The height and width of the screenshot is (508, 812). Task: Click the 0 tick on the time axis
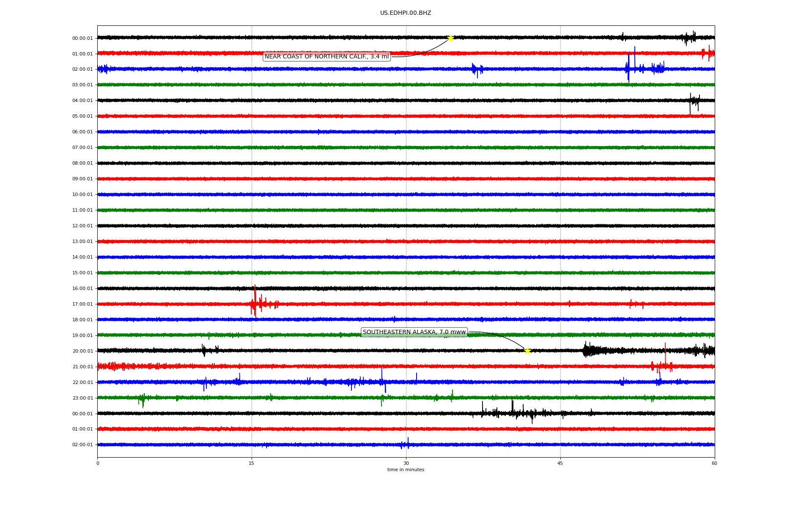98,463
